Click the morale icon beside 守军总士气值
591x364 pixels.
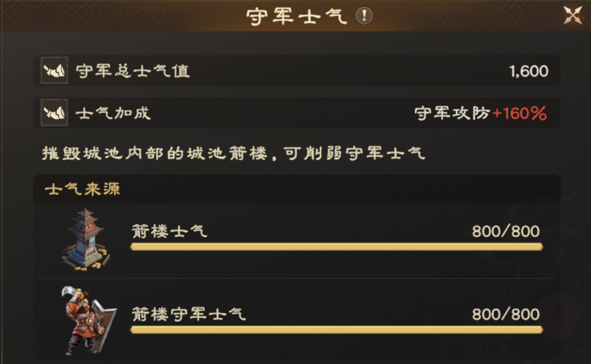tap(55, 71)
